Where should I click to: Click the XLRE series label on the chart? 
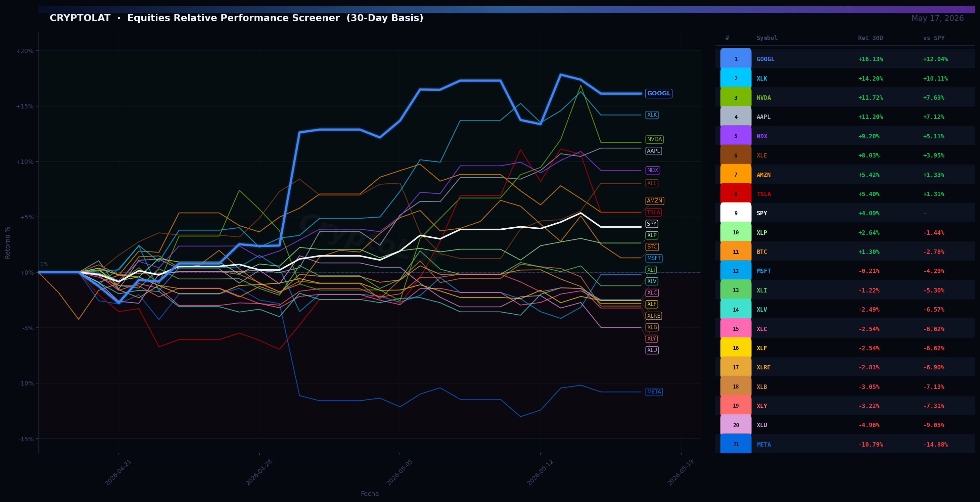coord(653,316)
